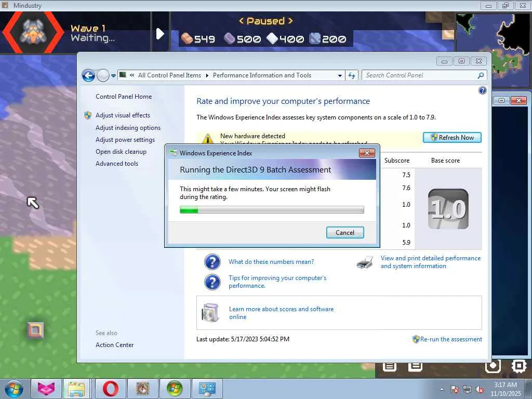Click the lead resource count 500
This screenshot has width=532, height=399.
click(x=249, y=39)
